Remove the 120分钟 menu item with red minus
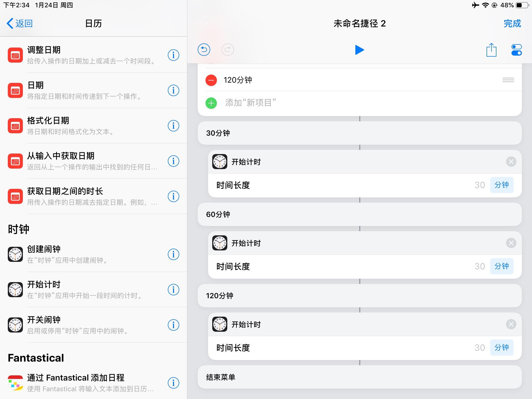This screenshot has height=399, width=532. click(211, 80)
